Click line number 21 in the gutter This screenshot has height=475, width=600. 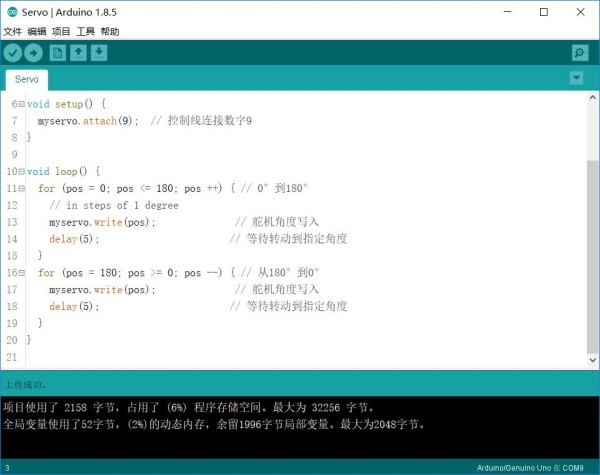[x=12, y=357]
